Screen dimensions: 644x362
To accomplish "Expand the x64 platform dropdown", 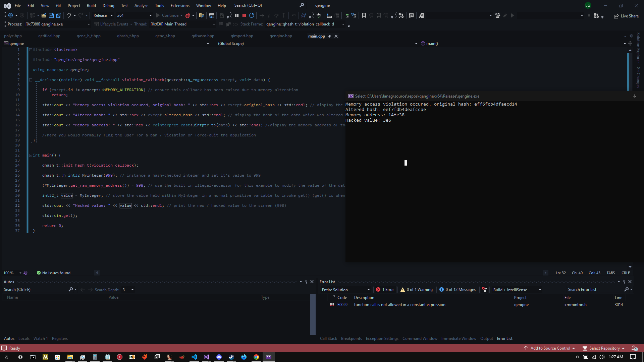I will coord(134,15).
